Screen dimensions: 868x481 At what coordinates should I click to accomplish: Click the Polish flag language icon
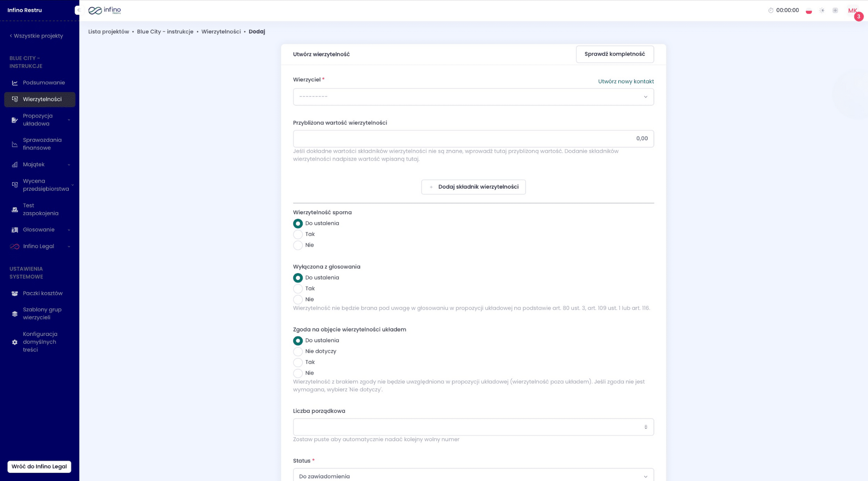click(809, 11)
